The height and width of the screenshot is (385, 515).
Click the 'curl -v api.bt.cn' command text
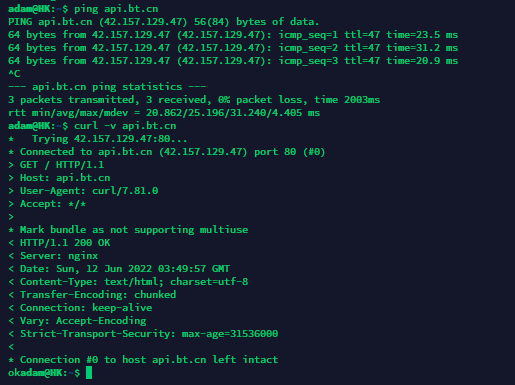[125, 126]
